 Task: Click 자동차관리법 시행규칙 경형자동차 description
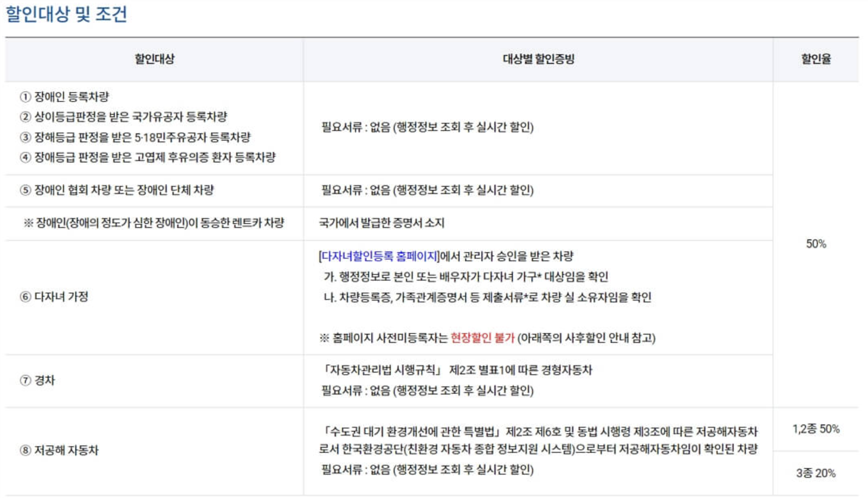click(x=457, y=370)
